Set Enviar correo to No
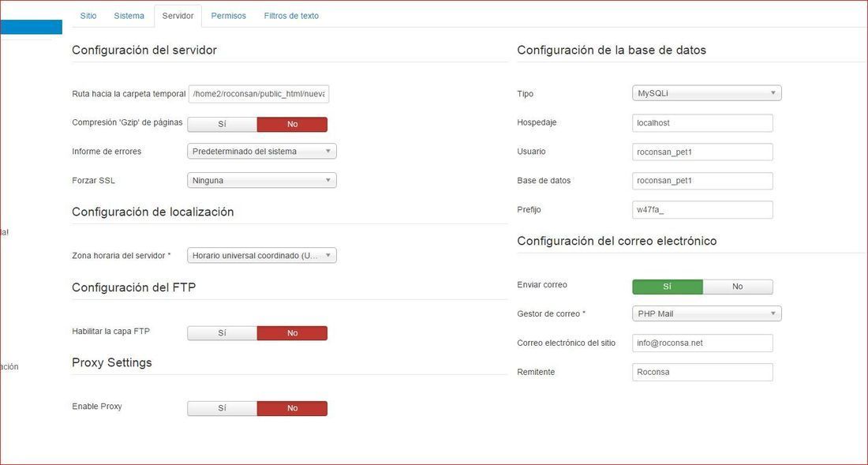 [737, 287]
